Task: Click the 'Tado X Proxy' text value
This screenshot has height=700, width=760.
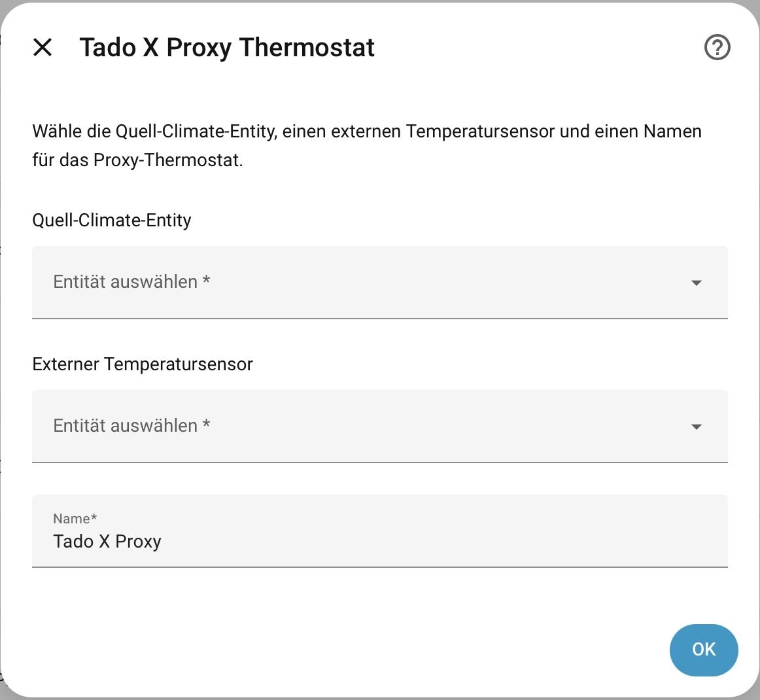Action: point(107,542)
